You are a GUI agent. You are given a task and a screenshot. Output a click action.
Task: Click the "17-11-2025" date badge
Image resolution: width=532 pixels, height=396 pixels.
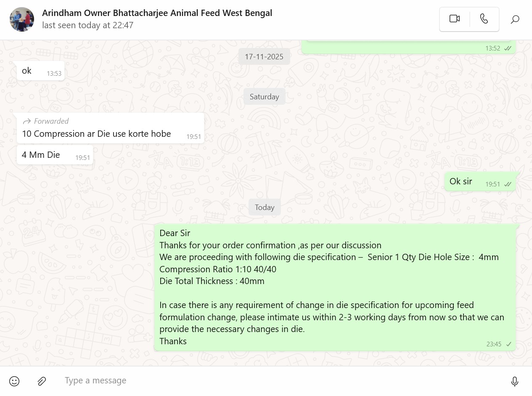click(264, 57)
